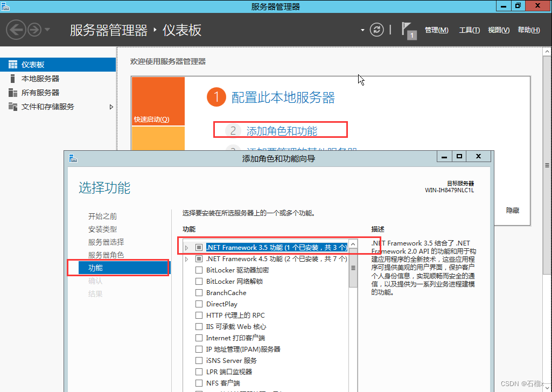Open the navigation history dropdown arrow

[x=47, y=30]
